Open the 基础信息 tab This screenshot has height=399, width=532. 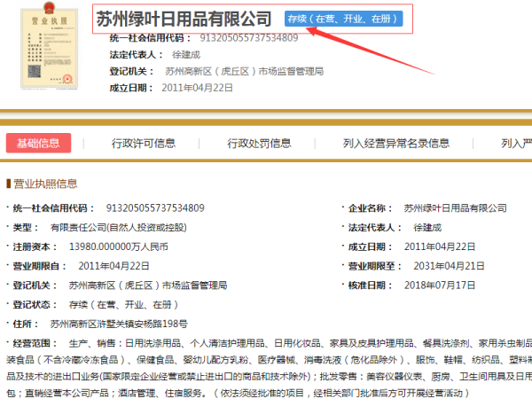point(38,143)
